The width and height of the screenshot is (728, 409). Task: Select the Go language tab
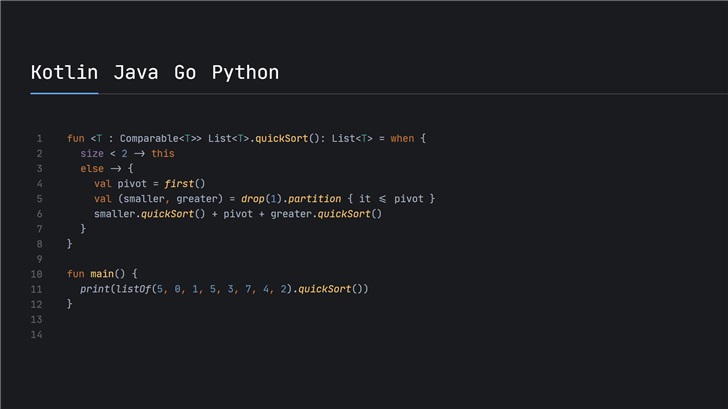[185, 73]
